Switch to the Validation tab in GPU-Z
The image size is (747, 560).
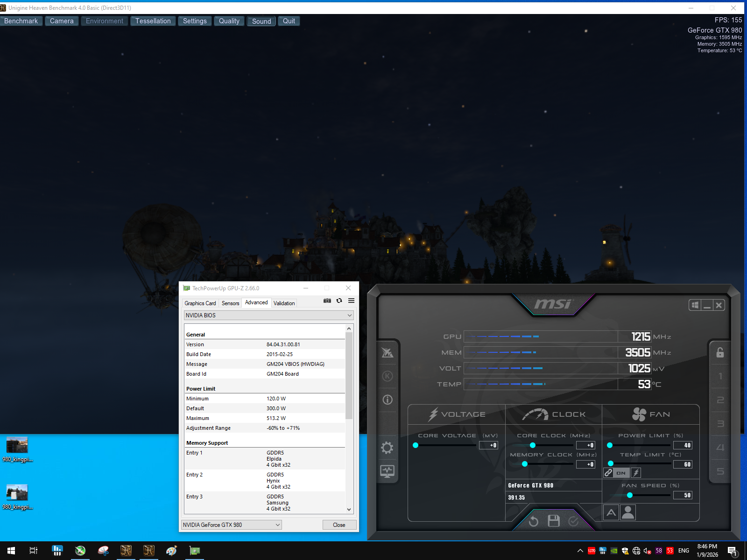point(284,303)
